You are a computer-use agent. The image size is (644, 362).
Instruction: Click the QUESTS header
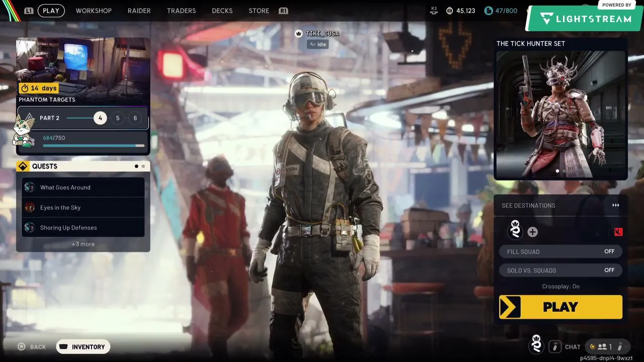pos(45,166)
